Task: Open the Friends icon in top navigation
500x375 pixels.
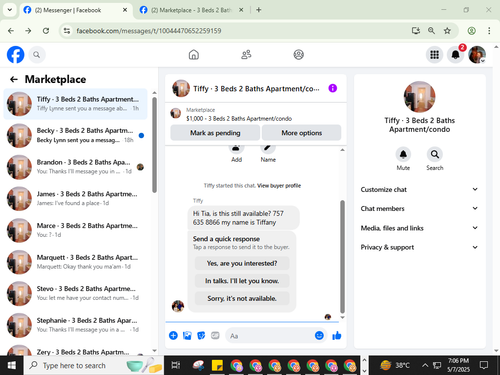Action: 246,55
